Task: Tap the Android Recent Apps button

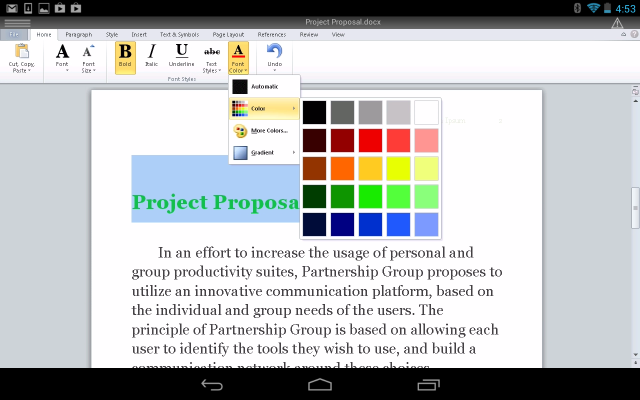Action: click(428, 384)
